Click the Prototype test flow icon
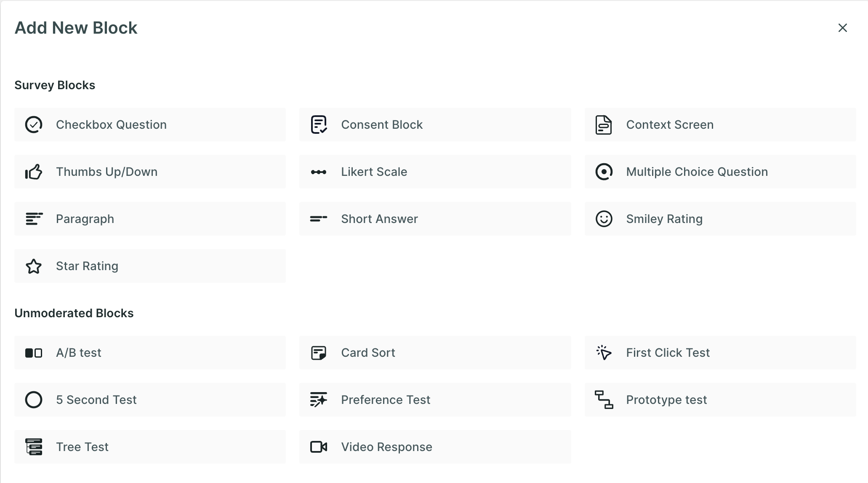The width and height of the screenshot is (868, 483). pos(604,400)
